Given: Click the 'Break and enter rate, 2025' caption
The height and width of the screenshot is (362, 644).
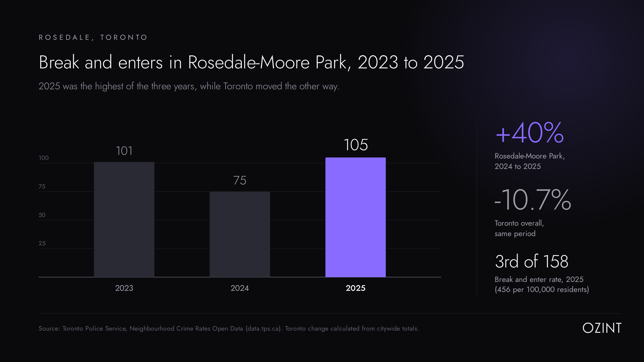Looking at the screenshot, I should 539,279.
